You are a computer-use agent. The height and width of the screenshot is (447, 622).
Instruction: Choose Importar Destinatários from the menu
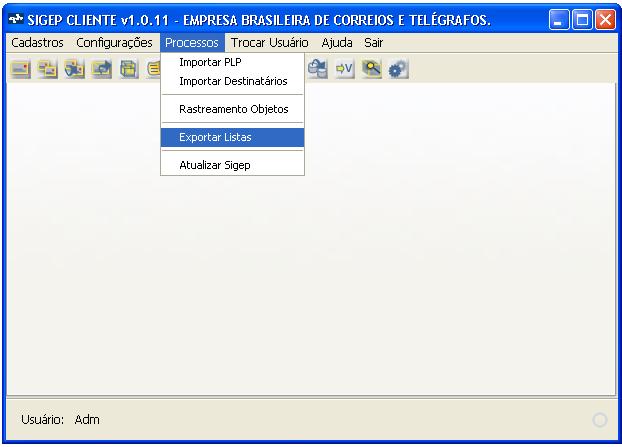[x=232, y=81]
